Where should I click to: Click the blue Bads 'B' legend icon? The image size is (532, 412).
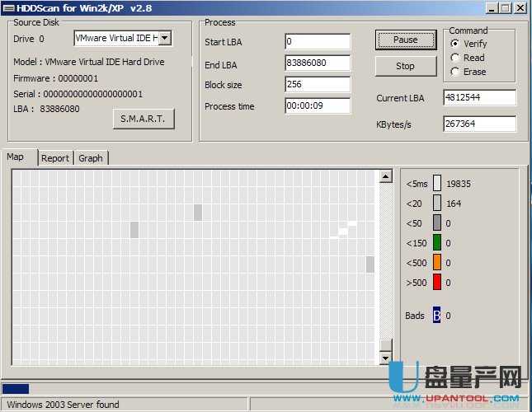pyautogui.click(x=437, y=315)
